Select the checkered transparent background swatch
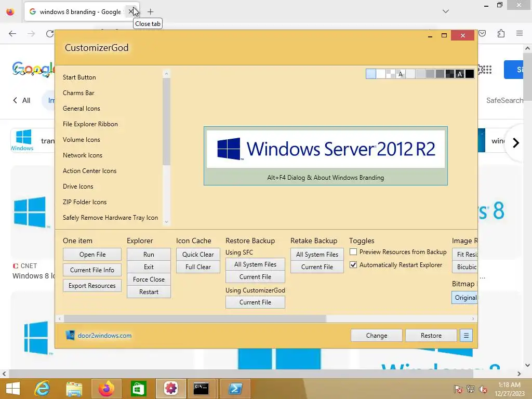Viewport: 532px width, 399px height. click(x=391, y=74)
